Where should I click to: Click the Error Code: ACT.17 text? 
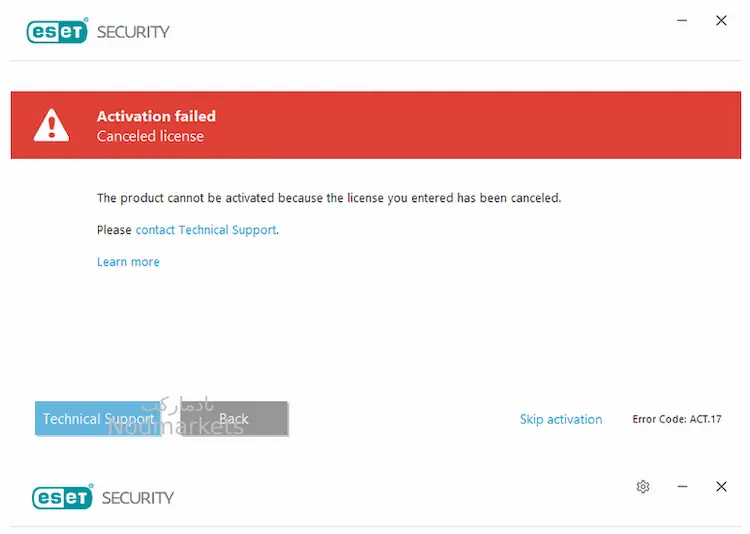click(x=677, y=419)
